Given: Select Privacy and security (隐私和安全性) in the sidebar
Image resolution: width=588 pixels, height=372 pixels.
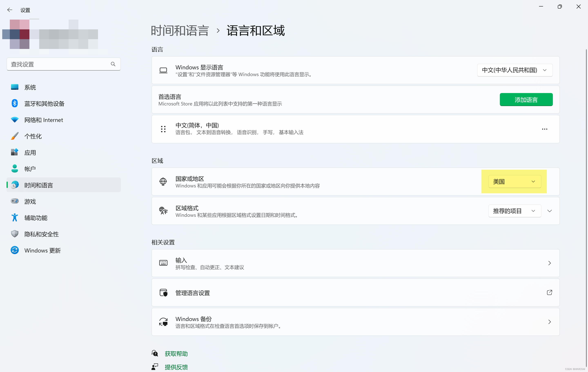Looking at the screenshot, I should [41, 234].
